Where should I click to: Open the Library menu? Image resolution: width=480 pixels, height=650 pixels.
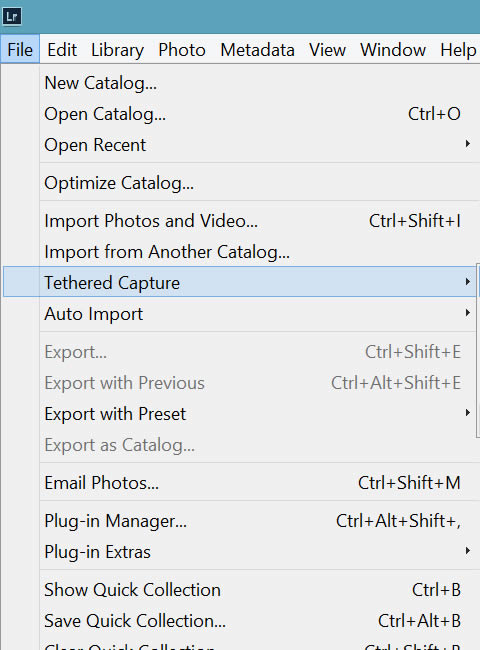tap(117, 50)
